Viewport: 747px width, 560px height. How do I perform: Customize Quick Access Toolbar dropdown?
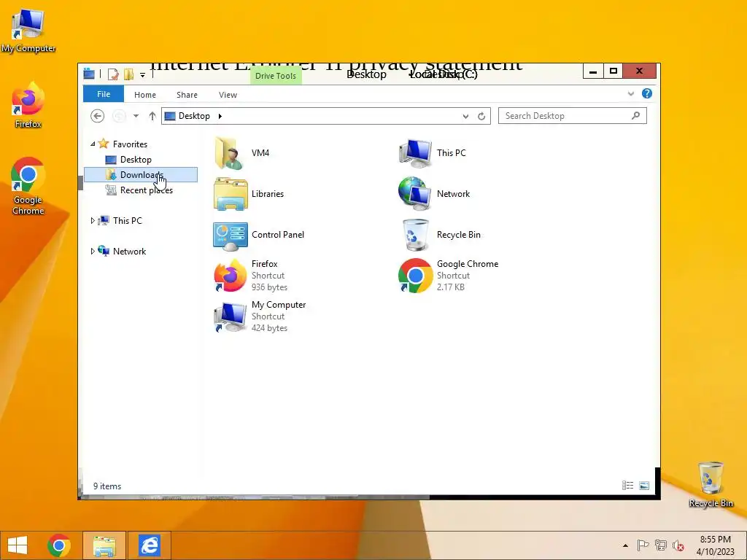click(142, 75)
